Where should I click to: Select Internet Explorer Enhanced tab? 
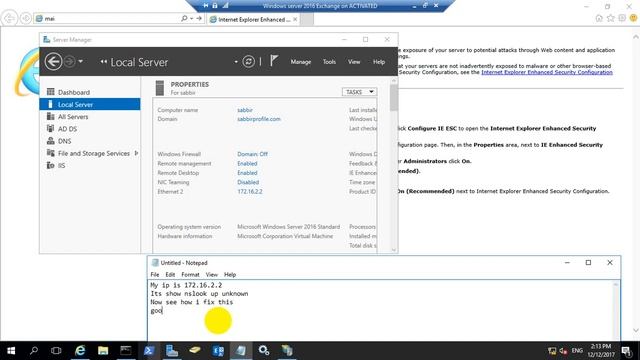pyautogui.click(x=253, y=19)
